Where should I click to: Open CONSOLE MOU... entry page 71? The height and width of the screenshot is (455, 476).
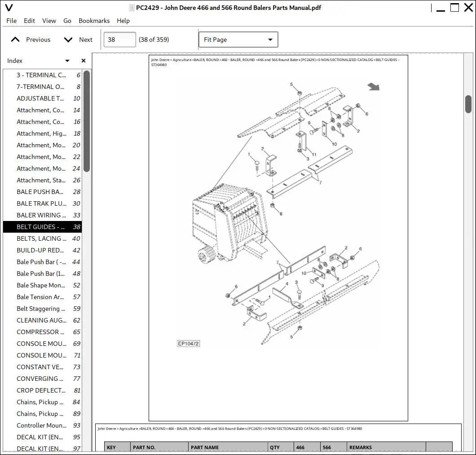click(43, 355)
